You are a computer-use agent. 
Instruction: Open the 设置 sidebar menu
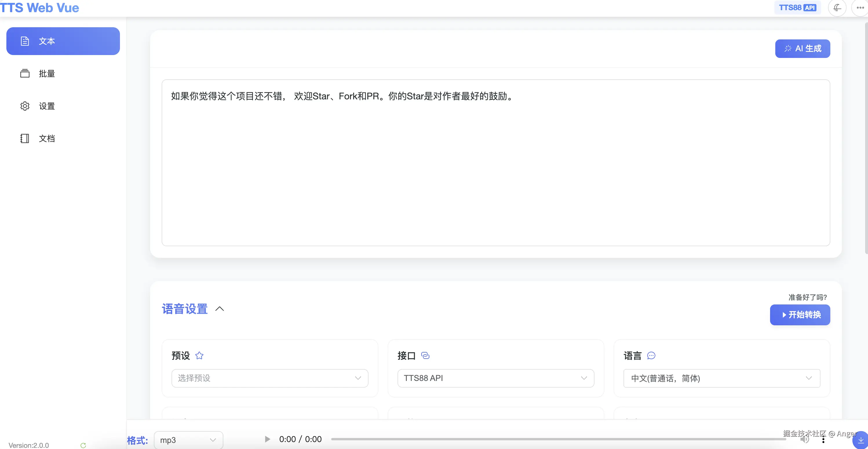coord(46,106)
